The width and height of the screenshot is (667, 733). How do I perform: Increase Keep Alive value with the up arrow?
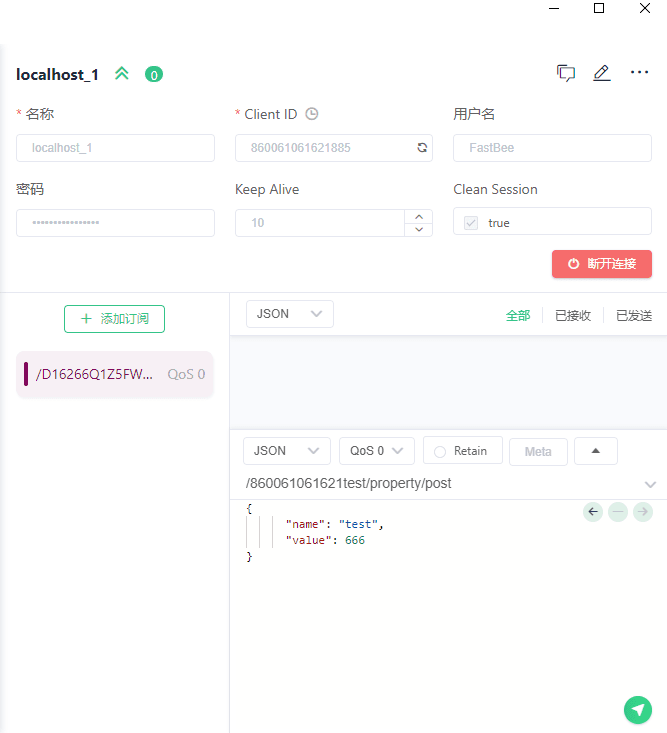coord(419,217)
